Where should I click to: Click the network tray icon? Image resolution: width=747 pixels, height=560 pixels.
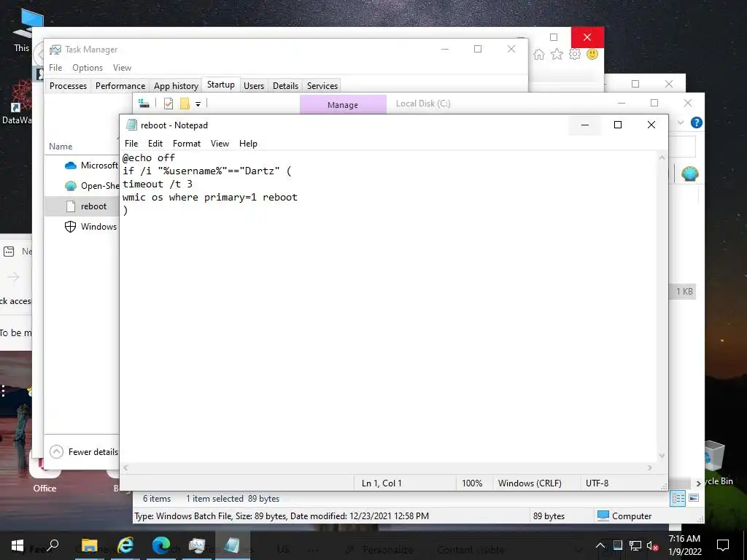(x=635, y=545)
